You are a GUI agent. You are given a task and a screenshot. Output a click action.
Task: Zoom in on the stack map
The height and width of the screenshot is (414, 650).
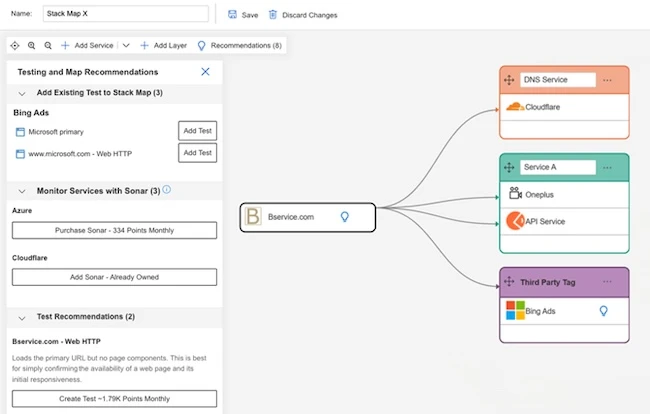(x=31, y=46)
